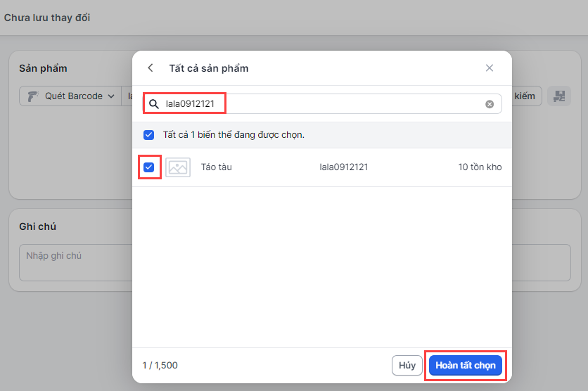Confirm with Hoàn tất chọn button
Screen dimensions: 588x391
tap(466, 366)
